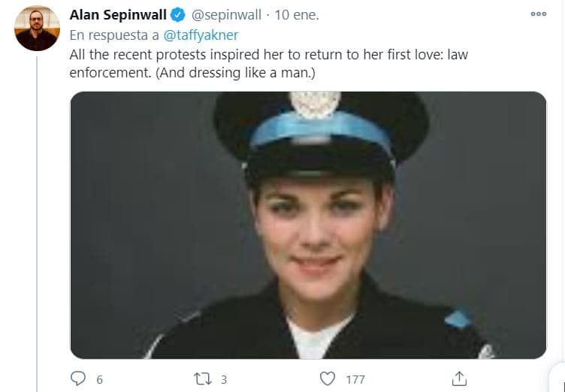565x392 pixels.
Task: Click the thread line below the avatar
Action: point(37,225)
